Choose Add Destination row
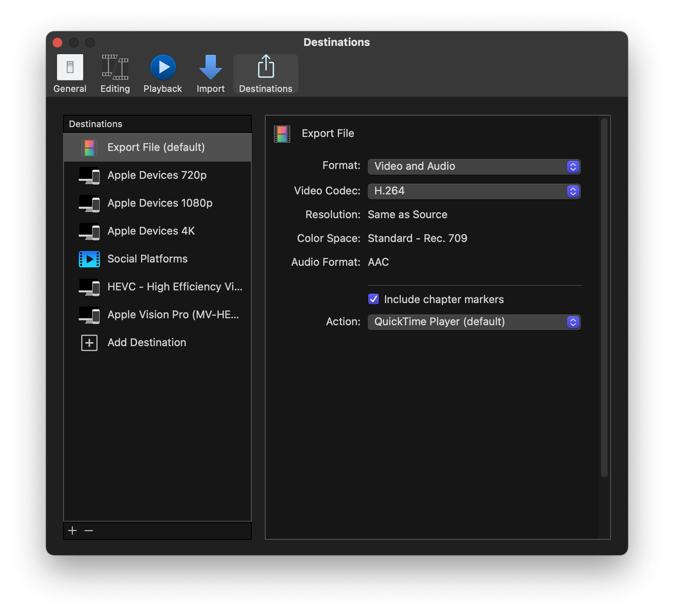Screen dimensions: 674x616 [x=157, y=343]
